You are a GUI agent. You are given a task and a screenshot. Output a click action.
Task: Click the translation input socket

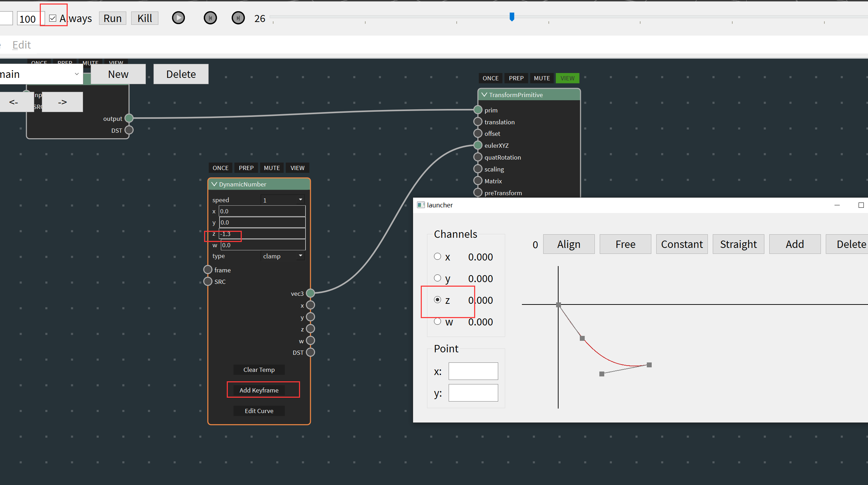click(x=478, y=122)
